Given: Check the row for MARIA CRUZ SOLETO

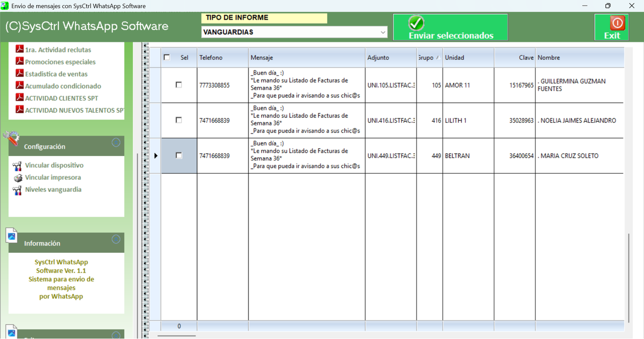Looking at the screenshot, I should [x=179, y=156].
